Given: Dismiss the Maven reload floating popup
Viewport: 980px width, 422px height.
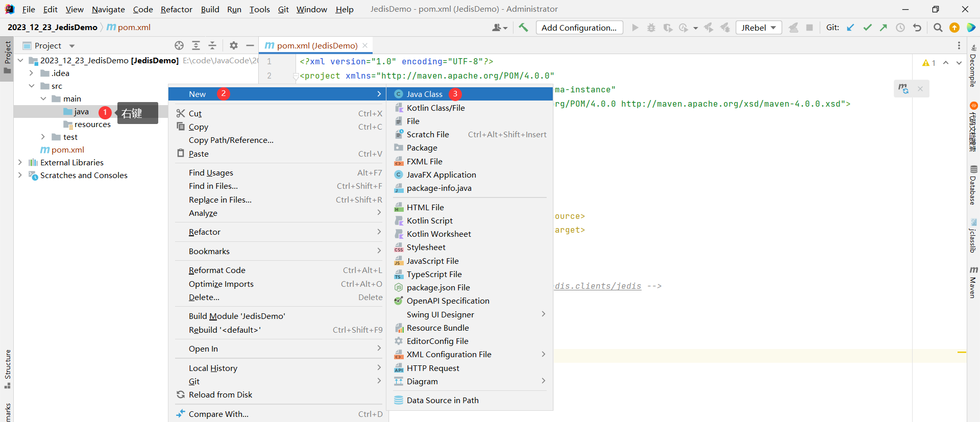Looking at the screenshot, I should click(920, 89).
